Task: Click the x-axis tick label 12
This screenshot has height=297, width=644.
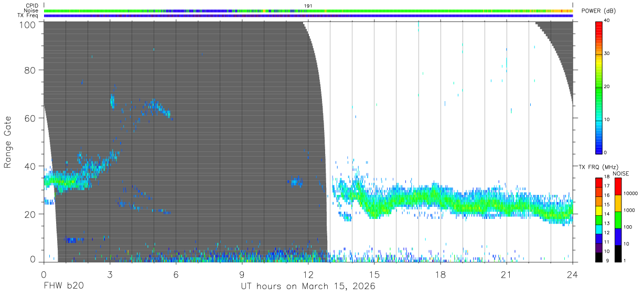Action: [x=308, y=274]
